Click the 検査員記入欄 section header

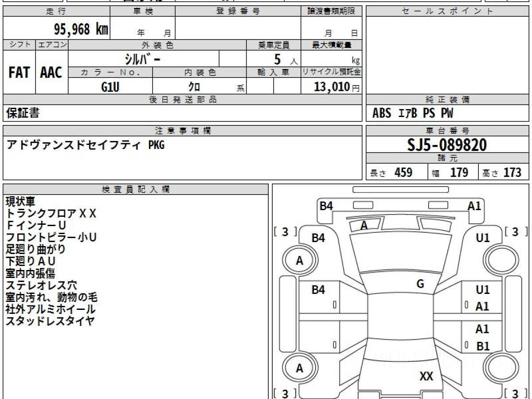136,189
